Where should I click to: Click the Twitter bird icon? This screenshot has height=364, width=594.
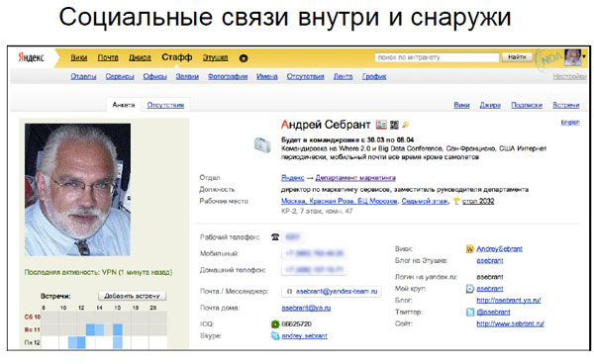[x=469, y=313]
